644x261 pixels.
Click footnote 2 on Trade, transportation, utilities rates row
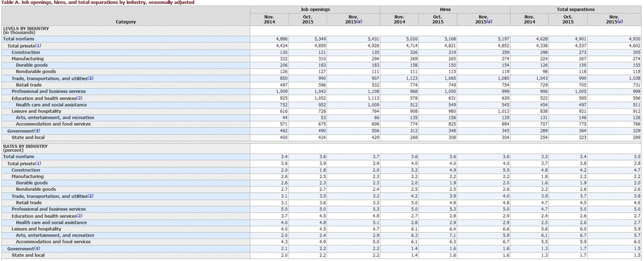91,196
